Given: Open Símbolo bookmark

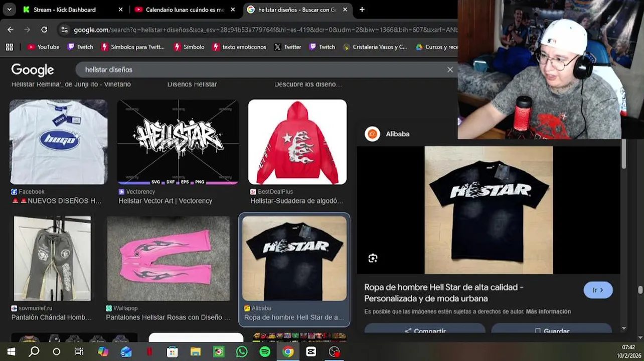Looking at the screenshot, I should coord(189,47).
